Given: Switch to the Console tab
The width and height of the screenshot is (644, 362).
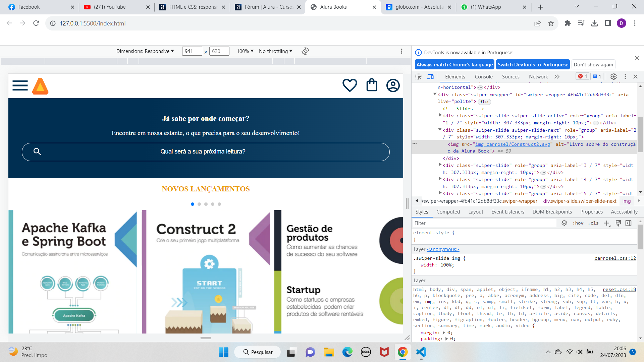Looking at the screenshot, I should coord(483,77).
